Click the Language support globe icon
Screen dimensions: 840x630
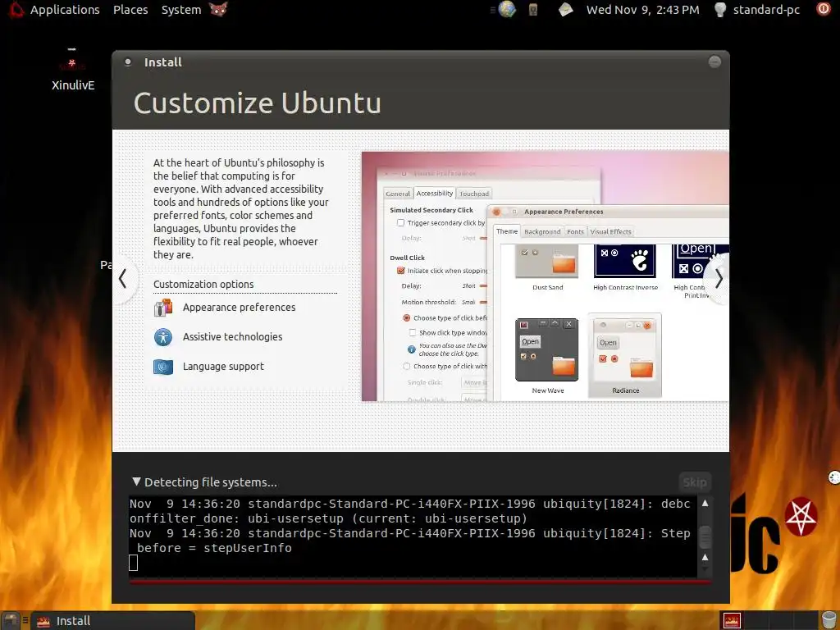(163, 367)
